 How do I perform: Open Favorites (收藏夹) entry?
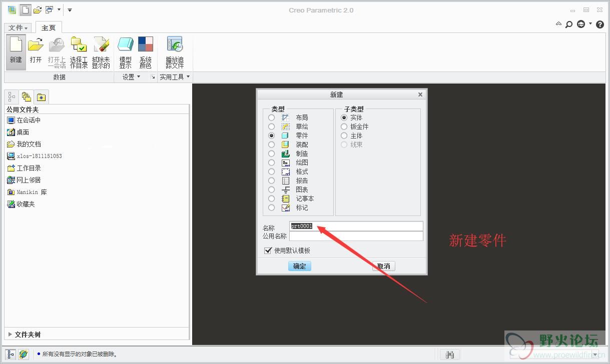21,204
